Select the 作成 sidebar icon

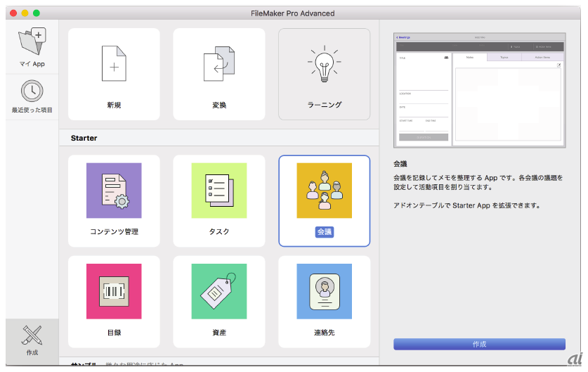pyautogui.click(x=32, y=335)
